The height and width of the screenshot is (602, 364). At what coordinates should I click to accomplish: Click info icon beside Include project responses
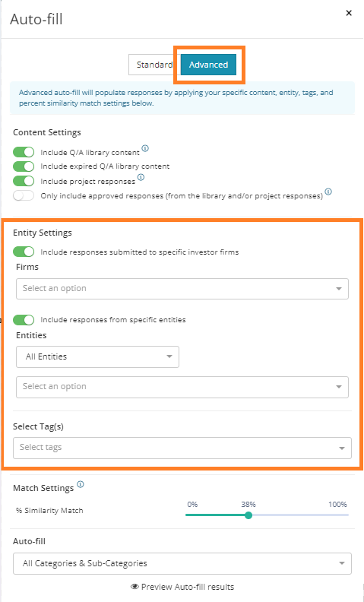(141, 177)
